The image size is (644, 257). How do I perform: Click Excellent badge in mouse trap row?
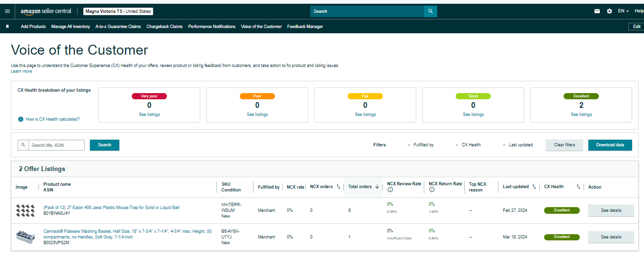click(562, 210)
